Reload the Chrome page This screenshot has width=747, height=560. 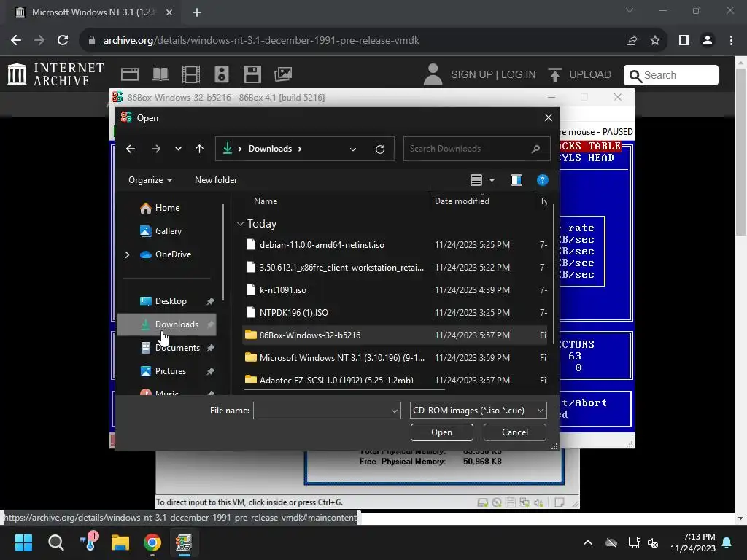pyautogui.click(x=63, y=41)
